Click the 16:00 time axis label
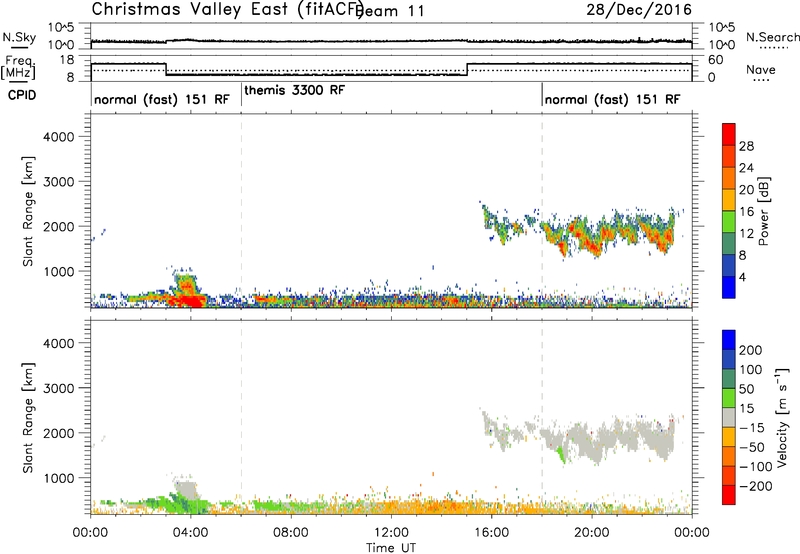 [x=491, y=532]
